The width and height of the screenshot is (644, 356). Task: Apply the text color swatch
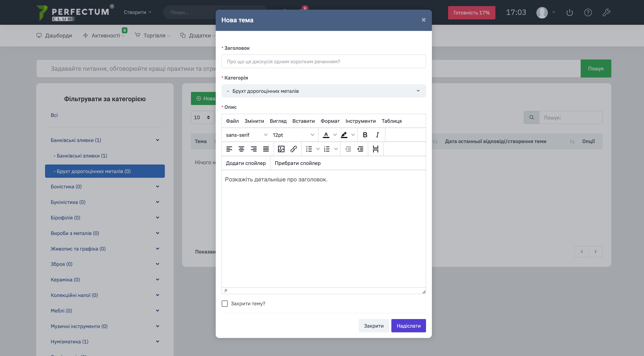pyautogui.click(x=326, y=135)
